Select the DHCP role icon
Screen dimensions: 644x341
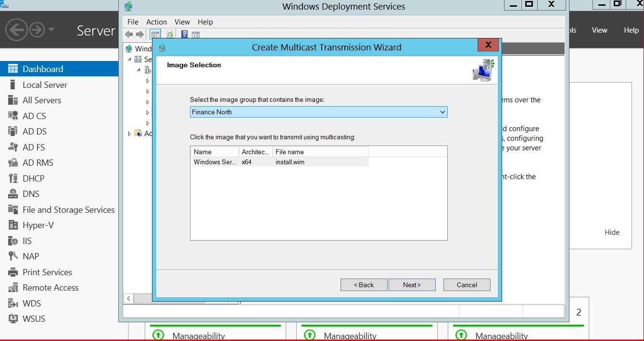click(x=13, y=178)
